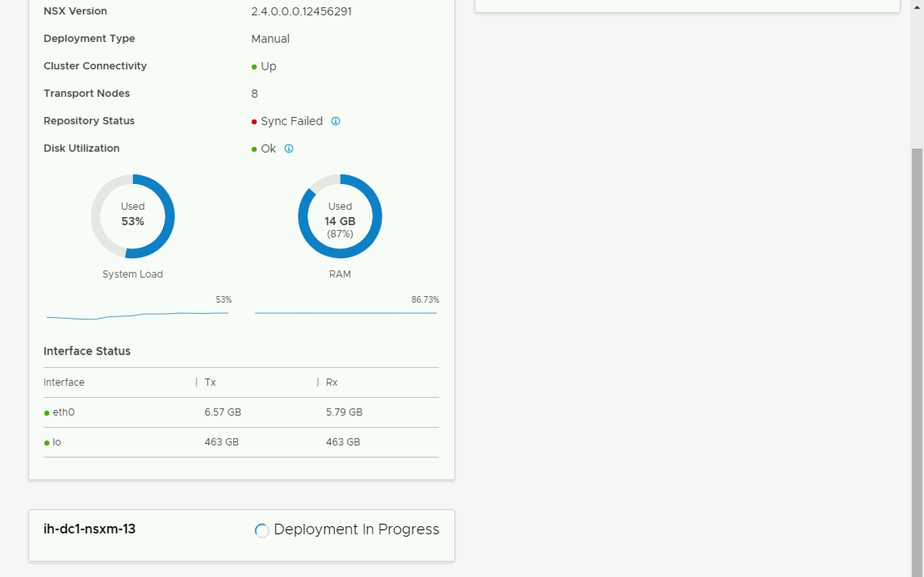Viewport: 924px width, 577px height.
Task: Click the Interface column header
Action: click(64, 382)
